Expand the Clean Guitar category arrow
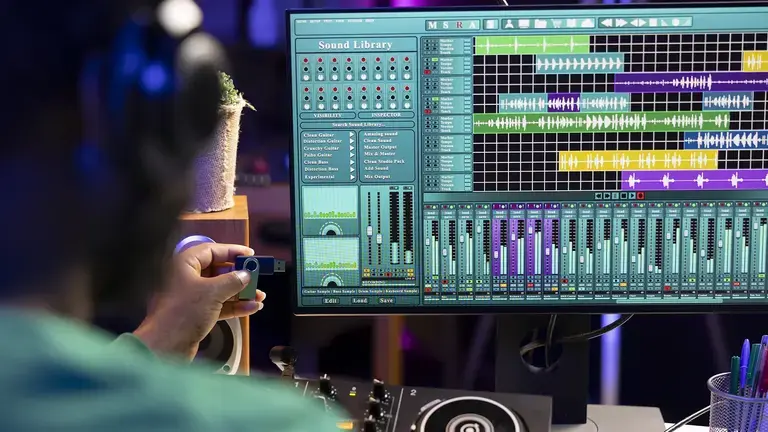Screen dimensions: 768x432 pos(352,135)
